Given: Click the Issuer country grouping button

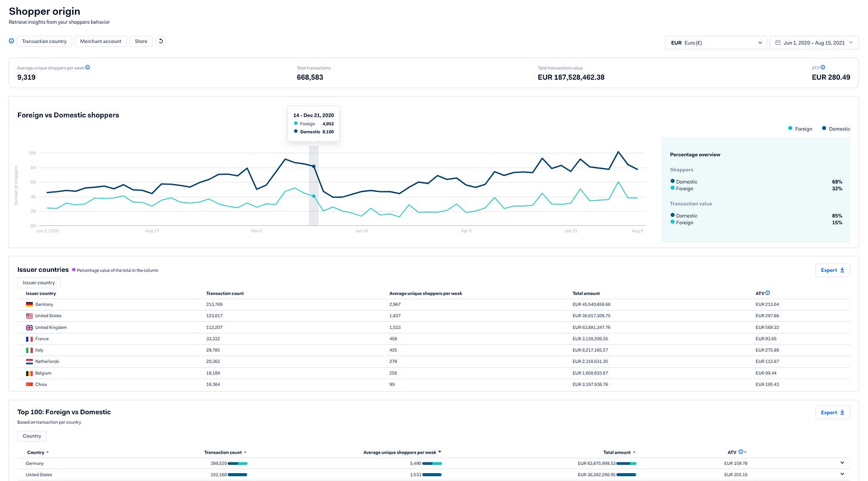Looking at the screenshot, I should tap(39, 283).
